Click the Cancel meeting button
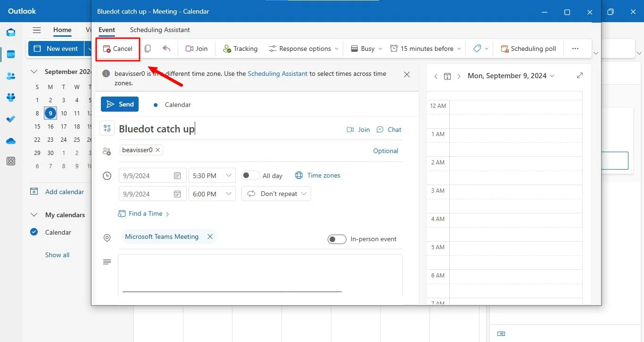The height and width of the screenshot is (342, 644). point(118,49)
